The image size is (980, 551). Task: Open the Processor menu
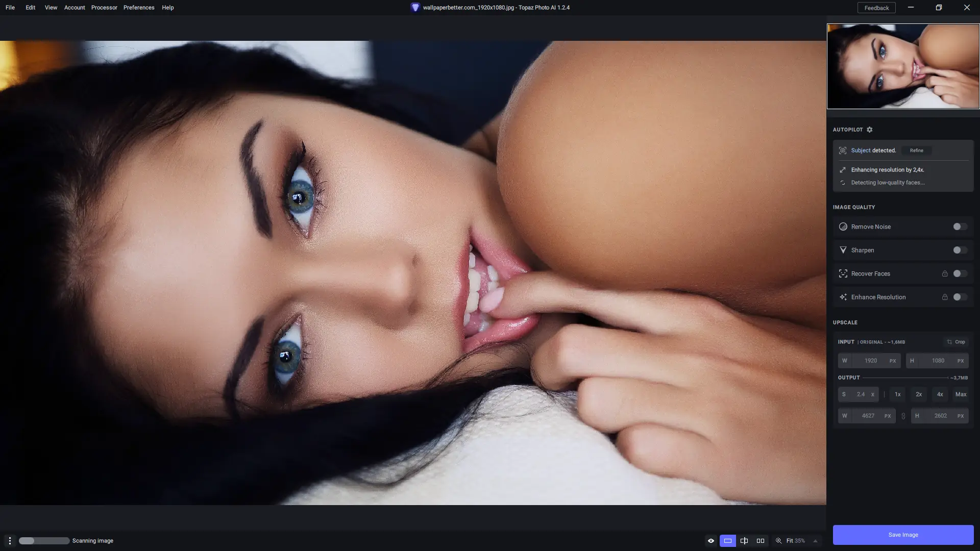(x=104, y=8)
